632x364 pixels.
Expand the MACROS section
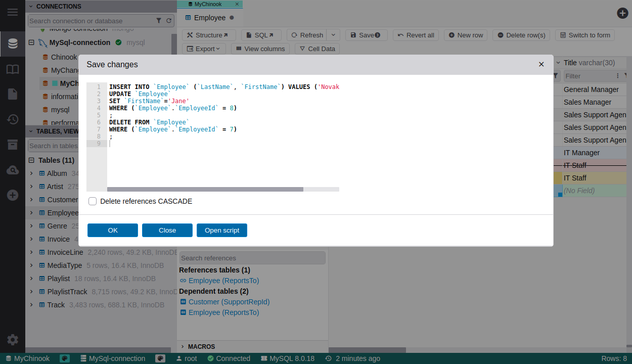pyautogui.click(x=183, y=347)
